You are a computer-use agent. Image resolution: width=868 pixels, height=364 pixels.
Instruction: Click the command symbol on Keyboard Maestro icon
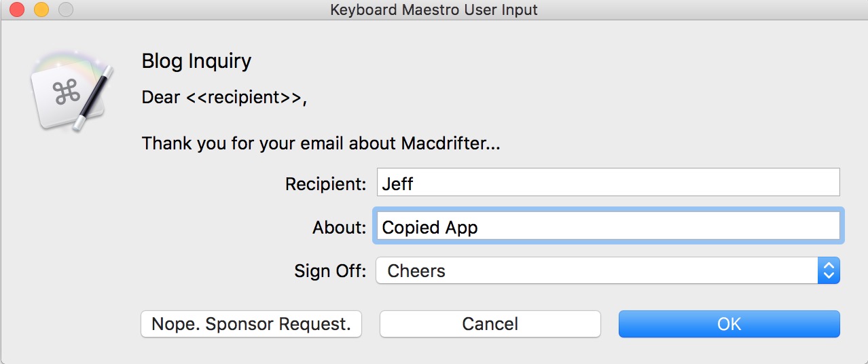[x=67, y=94]
